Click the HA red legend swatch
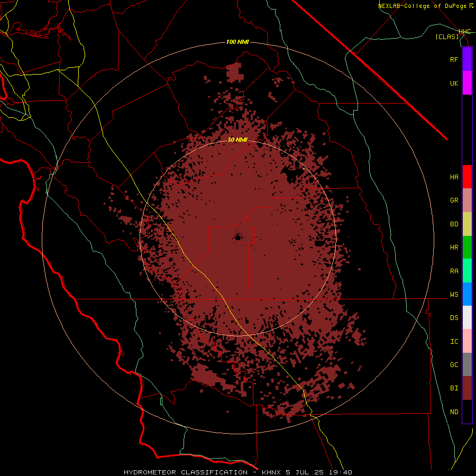The height and width of the screenshot is (476, 476). (467, 177)
